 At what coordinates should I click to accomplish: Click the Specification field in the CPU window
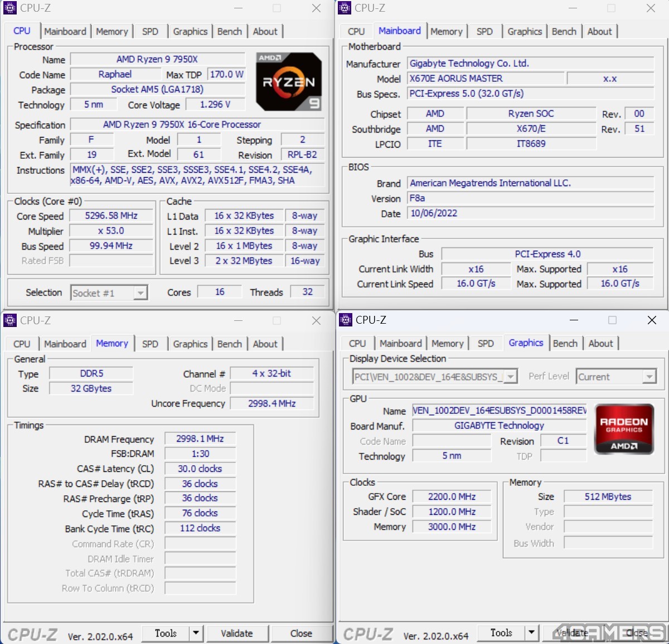pyautogui.click(x=197, y=124)
